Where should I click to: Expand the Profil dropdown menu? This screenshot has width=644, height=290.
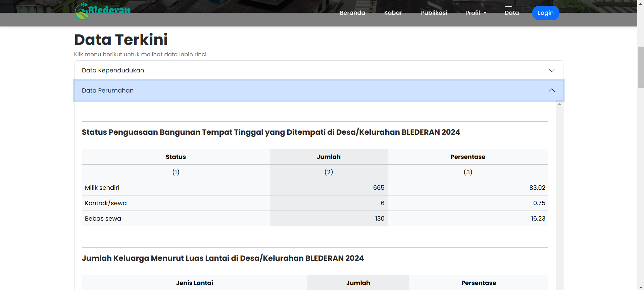476,13
